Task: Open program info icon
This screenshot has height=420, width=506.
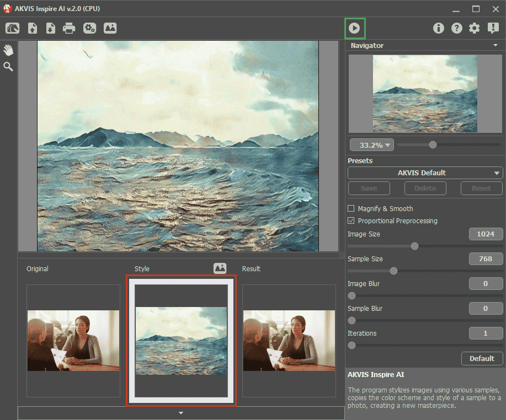Action: pyautogui.click(x=439, y=28)
